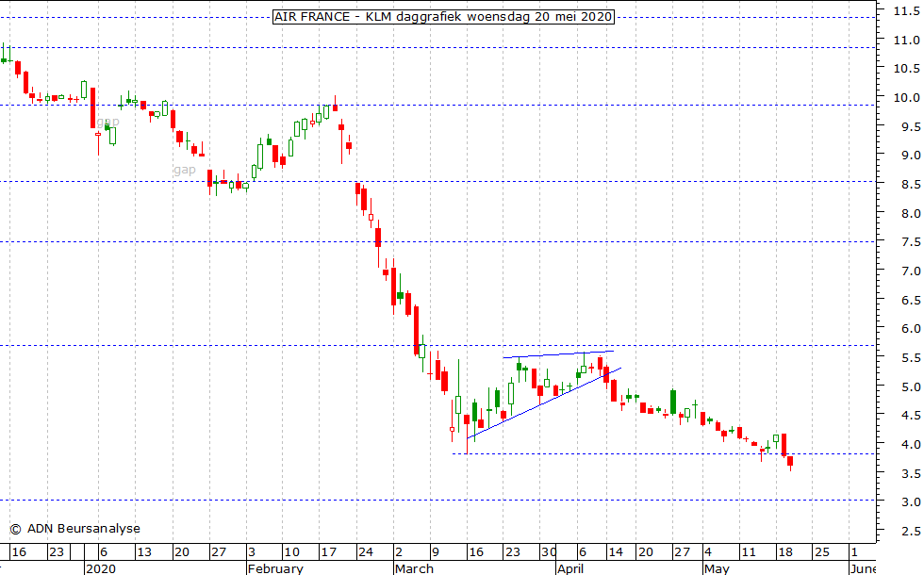The image size is (924, 575).
Task: Click the 11.5 price axis label
Action: coord(906,10)
